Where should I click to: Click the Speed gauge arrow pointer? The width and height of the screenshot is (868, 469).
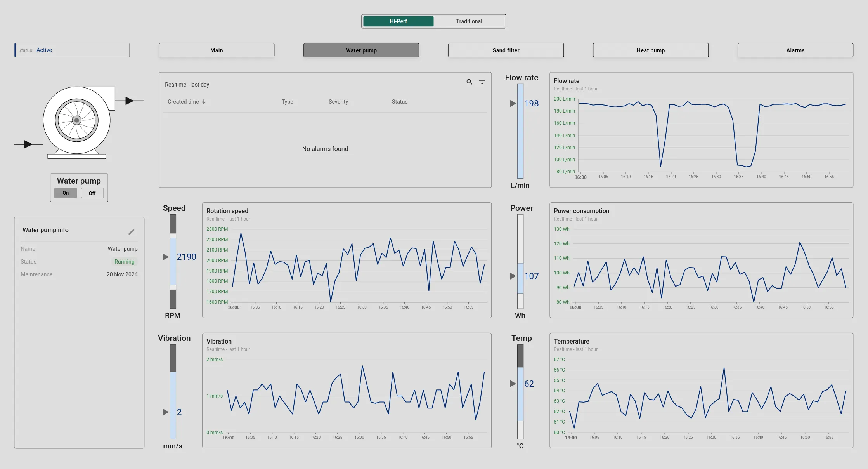pos(165,257)
